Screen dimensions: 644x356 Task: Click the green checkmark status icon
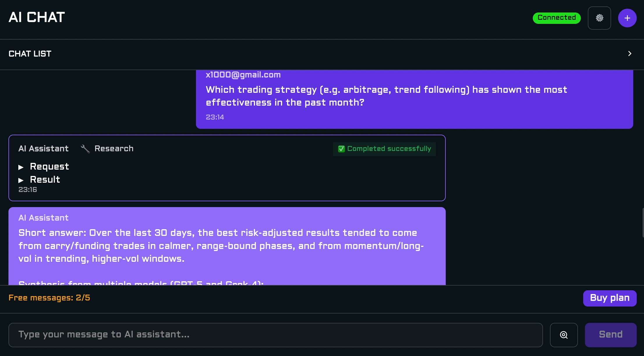pos(341,149)
